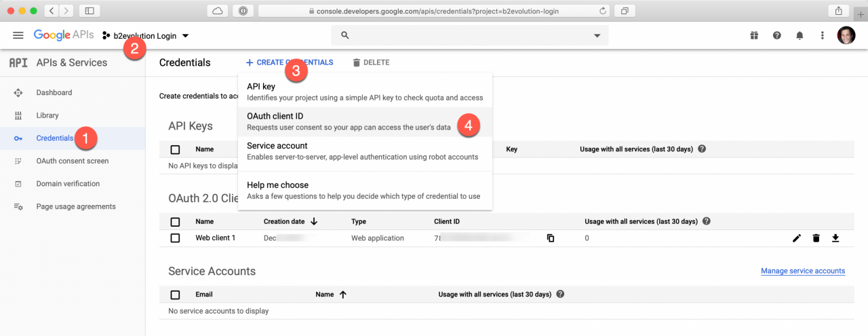Click the Credentials key icon
The image size is (868, 336).
click(x=18, y=138)
